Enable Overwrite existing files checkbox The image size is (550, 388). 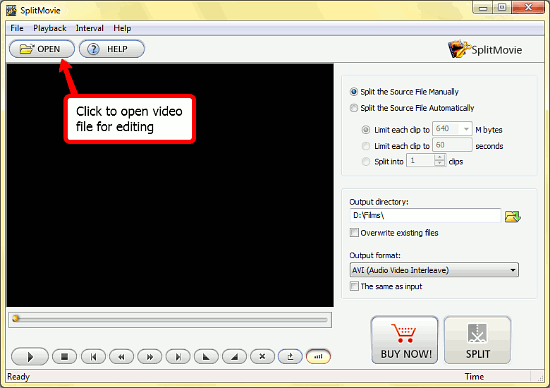pyautogui.click(x=354, y=233)
